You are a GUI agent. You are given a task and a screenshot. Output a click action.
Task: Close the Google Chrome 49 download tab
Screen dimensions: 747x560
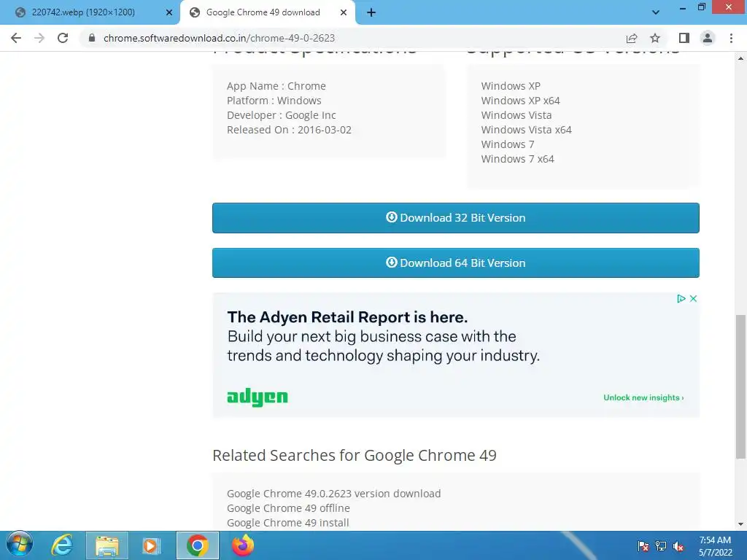344,12
